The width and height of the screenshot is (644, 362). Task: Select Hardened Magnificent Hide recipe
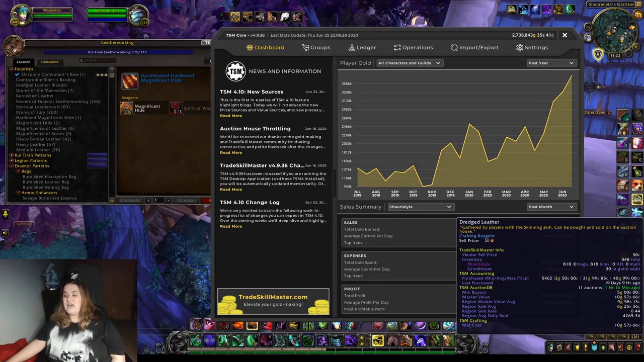48,118
